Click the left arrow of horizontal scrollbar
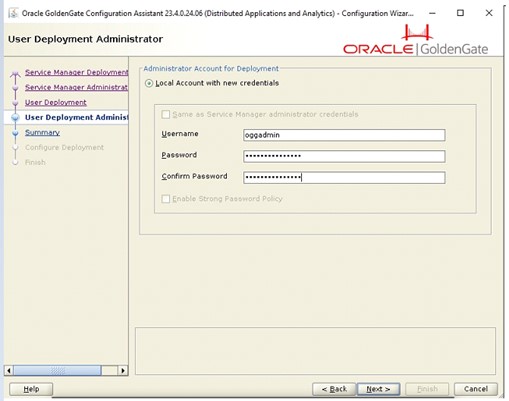 9,370
